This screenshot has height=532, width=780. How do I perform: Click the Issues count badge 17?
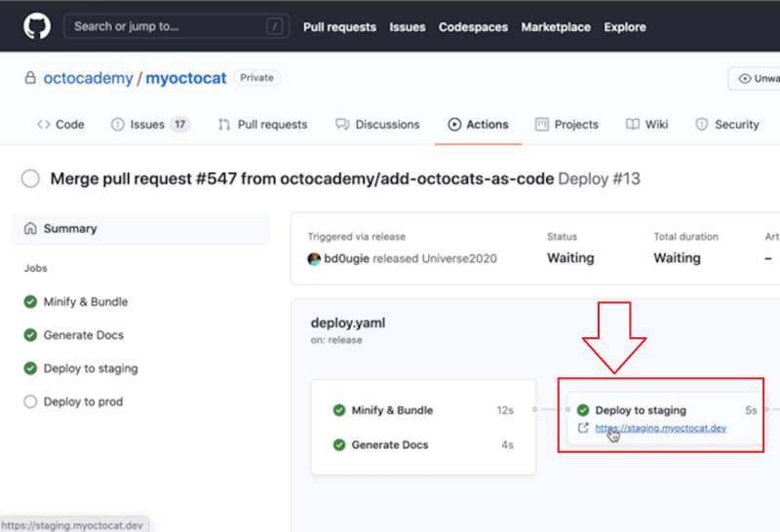point(179,125)
